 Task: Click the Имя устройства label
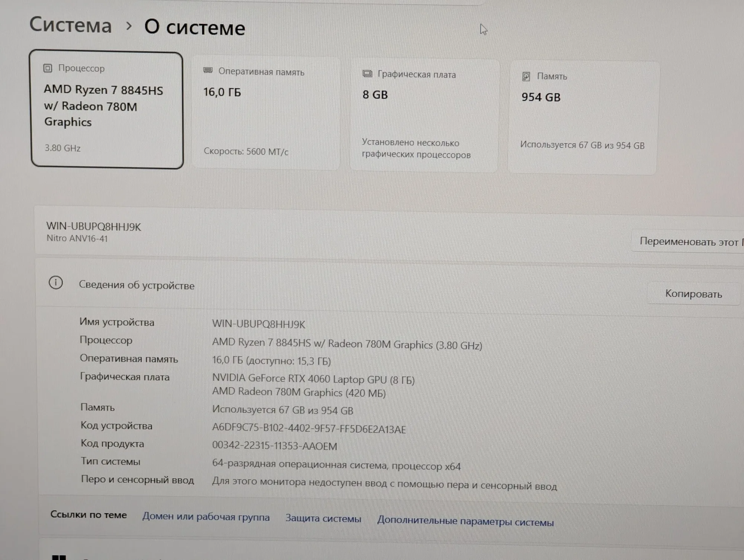tap(117, 322)
